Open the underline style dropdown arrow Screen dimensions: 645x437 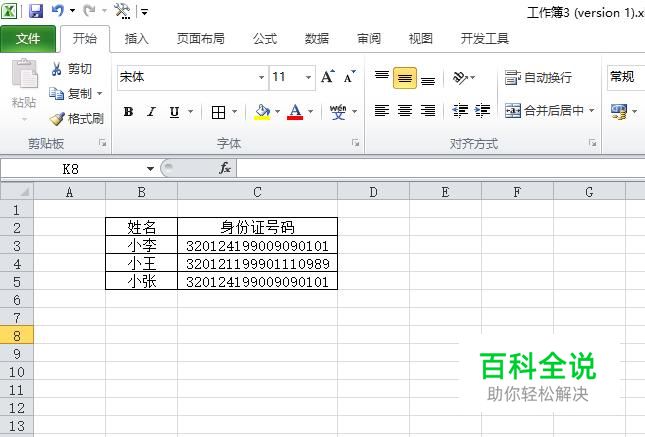[190, 112]
